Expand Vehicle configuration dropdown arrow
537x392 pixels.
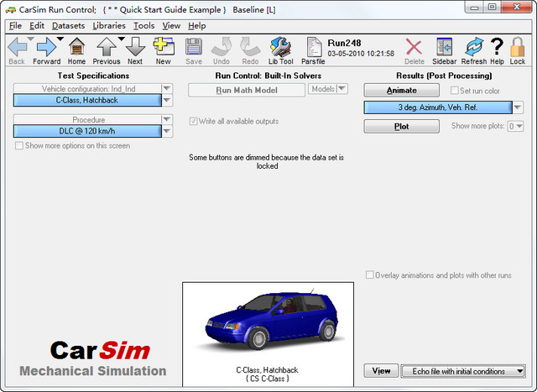click(167, 88)
